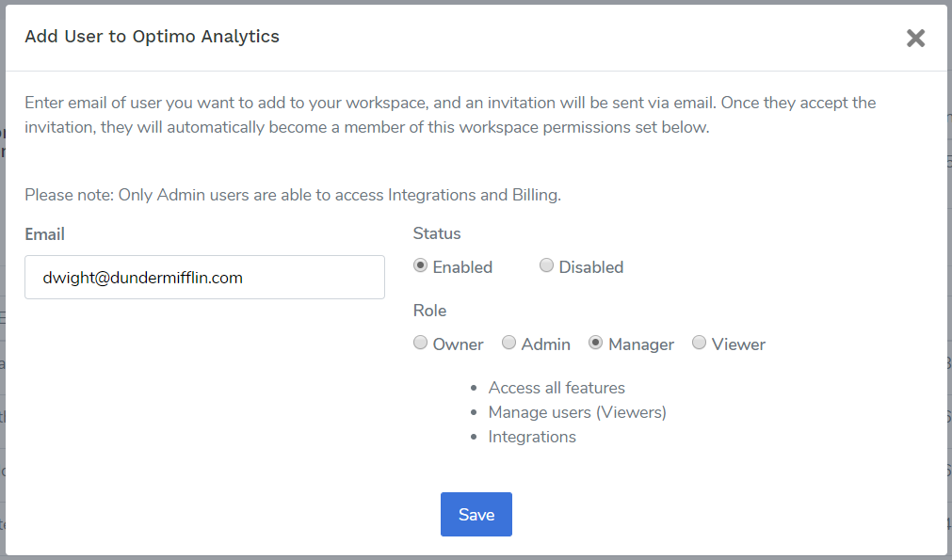Choose the Admin role
Screen dimensions: 952x560
[508, 343]
